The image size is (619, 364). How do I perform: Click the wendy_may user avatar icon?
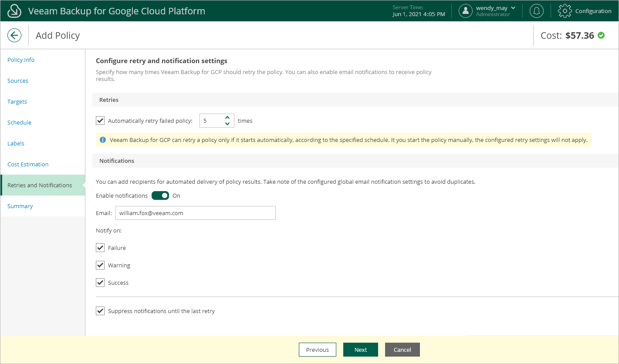coord(466,11)
